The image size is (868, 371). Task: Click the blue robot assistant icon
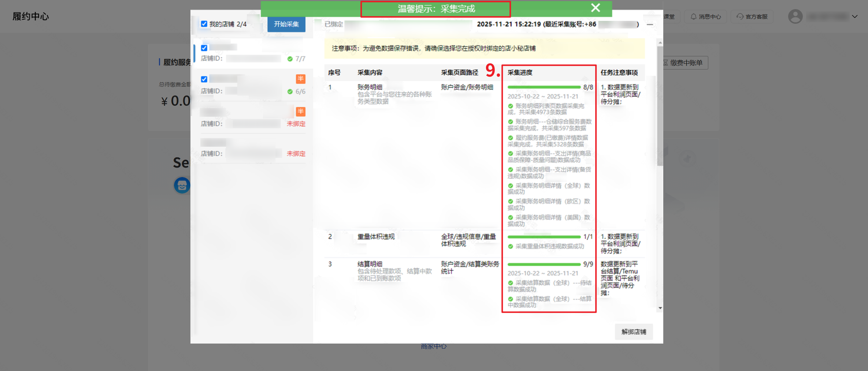(182, 185)
